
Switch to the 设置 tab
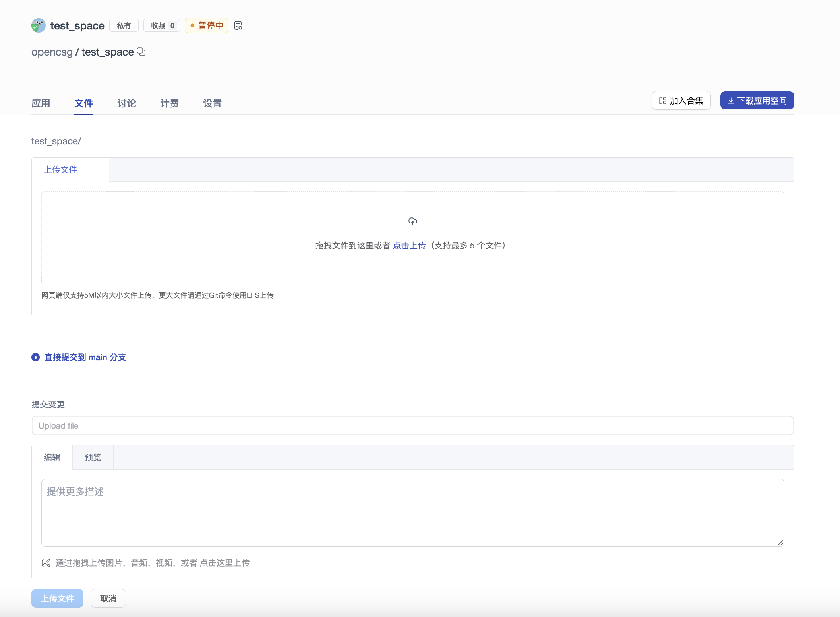click(x=212, y=103)
